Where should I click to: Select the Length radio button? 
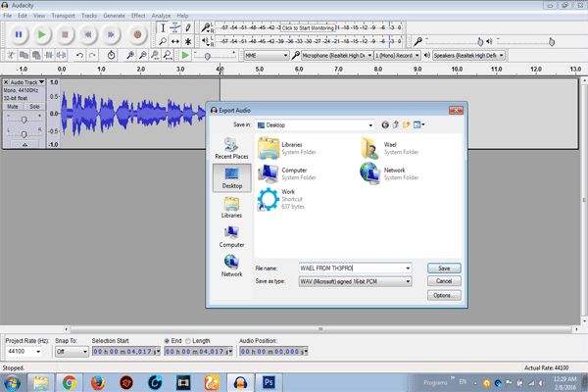click(190, 341)
